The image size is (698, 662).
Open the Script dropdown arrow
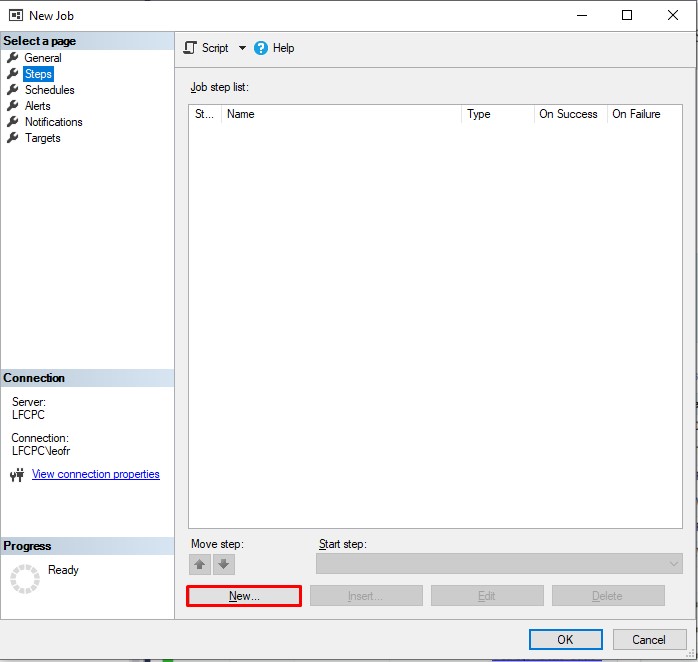coord(242,48)
